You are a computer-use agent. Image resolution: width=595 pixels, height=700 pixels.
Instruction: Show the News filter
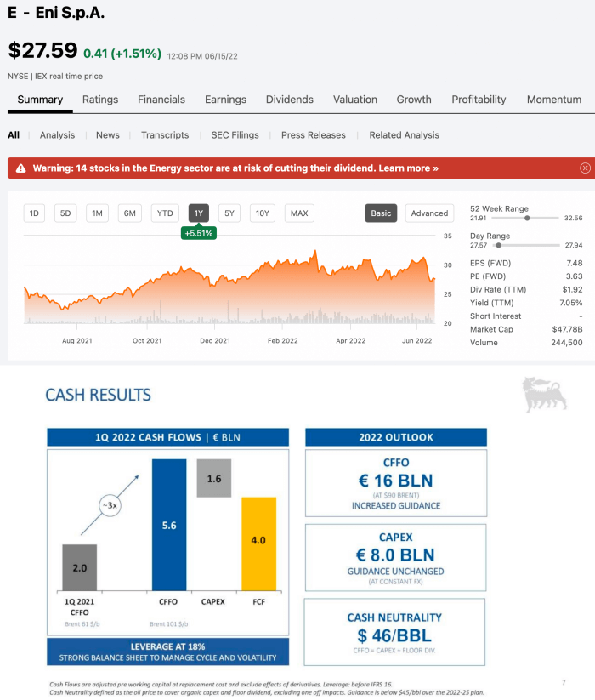pyautogui.click(x=108, y=135)
